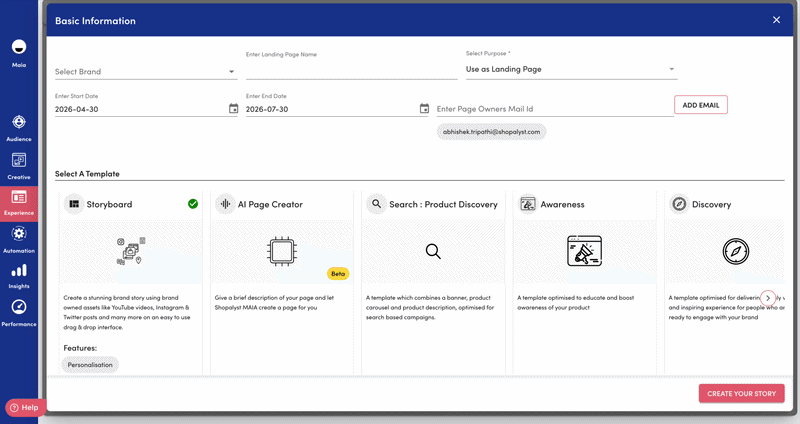Open the Creative sidebar icon

(x=19, y=160)
